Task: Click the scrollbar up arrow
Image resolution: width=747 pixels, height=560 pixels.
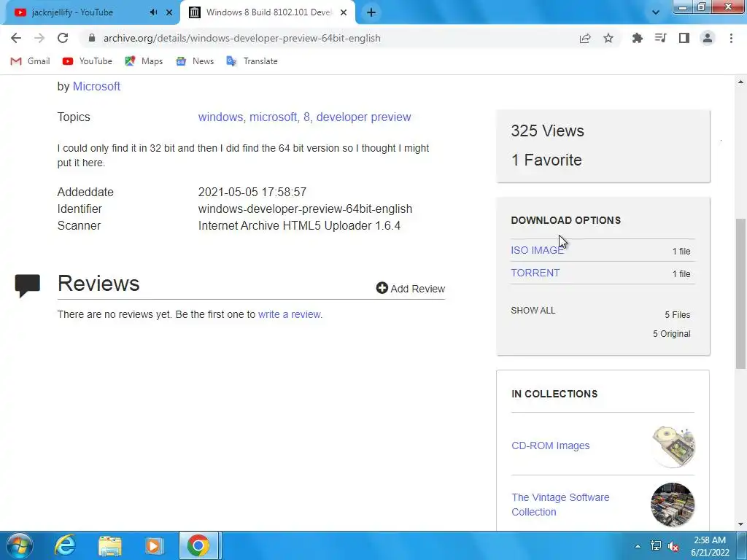Action: pyautogui.click(x=740, y=82)
